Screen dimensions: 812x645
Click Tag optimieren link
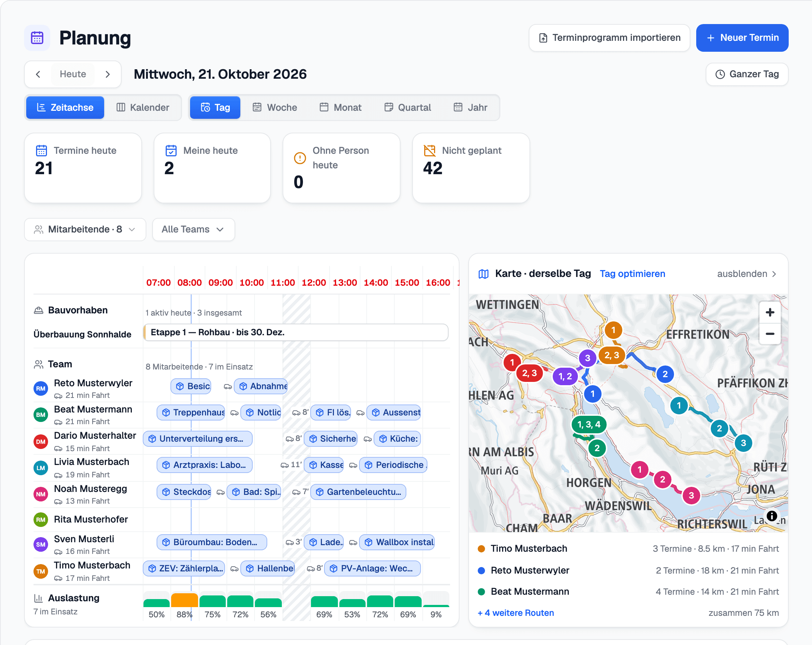tap(632, 274)
